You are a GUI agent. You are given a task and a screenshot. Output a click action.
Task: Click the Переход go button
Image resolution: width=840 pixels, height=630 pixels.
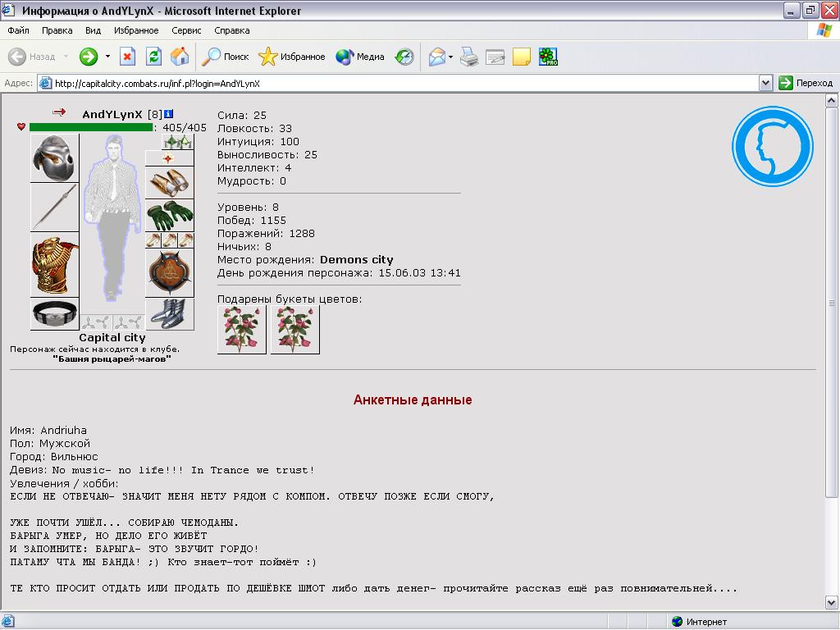pos(806,83)
